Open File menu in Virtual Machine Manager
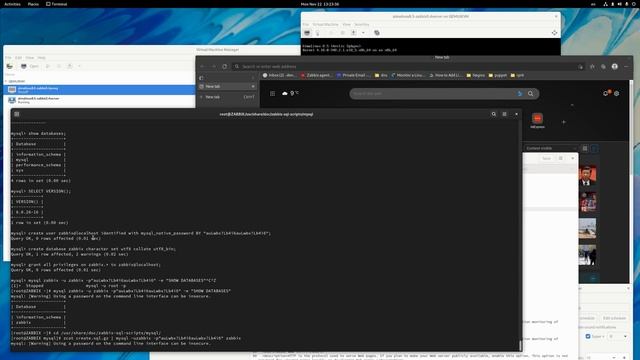This screenshot has width=640, height=360. point(8,58)
